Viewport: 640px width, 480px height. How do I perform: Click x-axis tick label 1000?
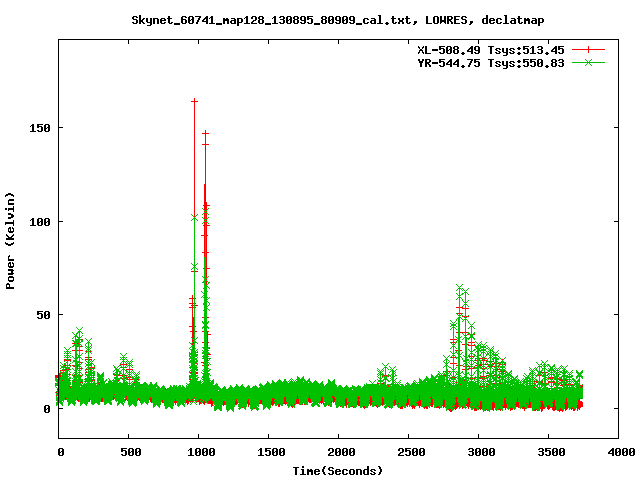pos(201,452)
